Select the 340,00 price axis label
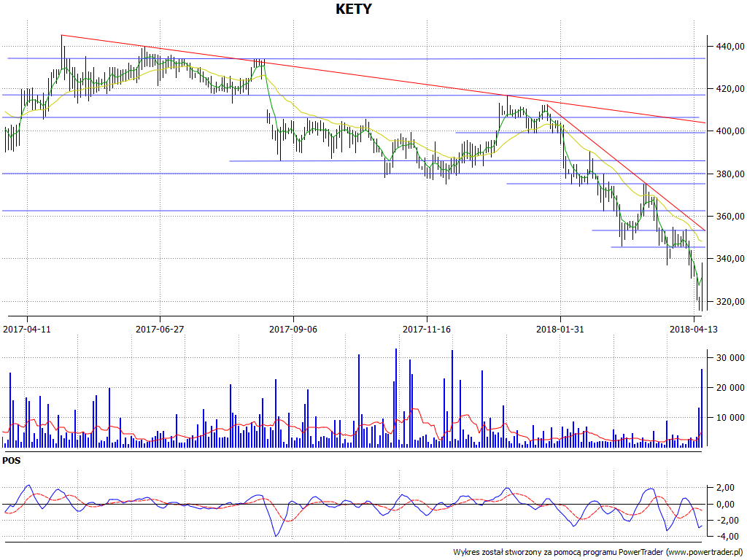This screenshot has height=560, width=747. click(730, 259)
